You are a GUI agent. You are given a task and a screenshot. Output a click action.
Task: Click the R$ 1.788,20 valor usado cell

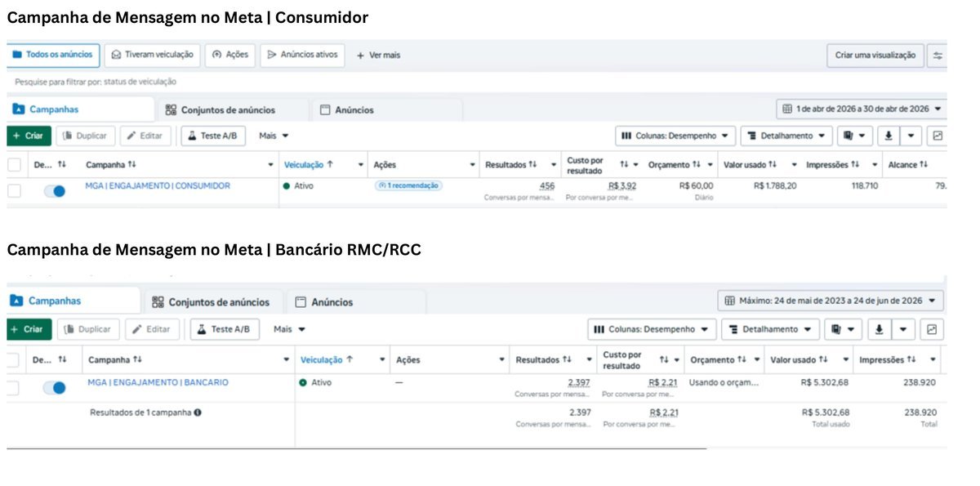775,186
